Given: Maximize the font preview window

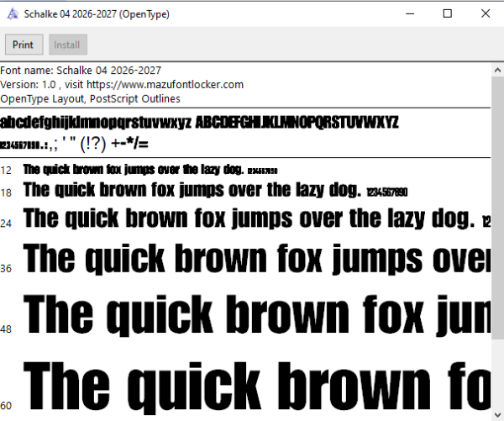Looking at the screenshot, I should click(x=448, y=13).
